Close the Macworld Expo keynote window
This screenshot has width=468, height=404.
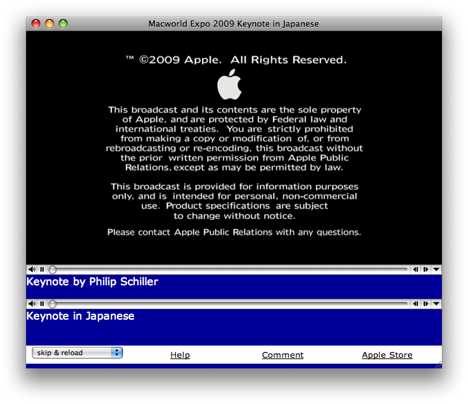[36, 24]
